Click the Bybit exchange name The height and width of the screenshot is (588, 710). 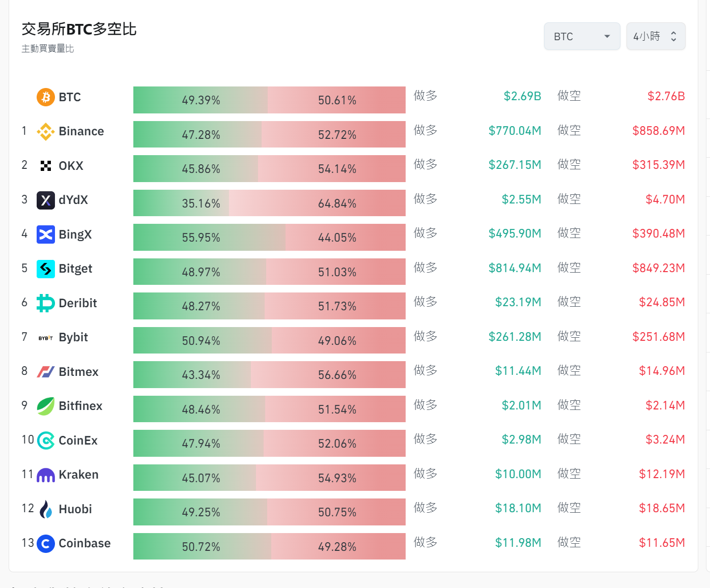point(73,337)
